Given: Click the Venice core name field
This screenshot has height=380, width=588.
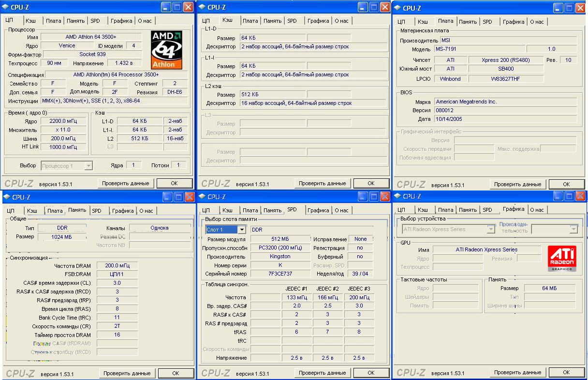Looking at the screenshot, I should (67, 45).
